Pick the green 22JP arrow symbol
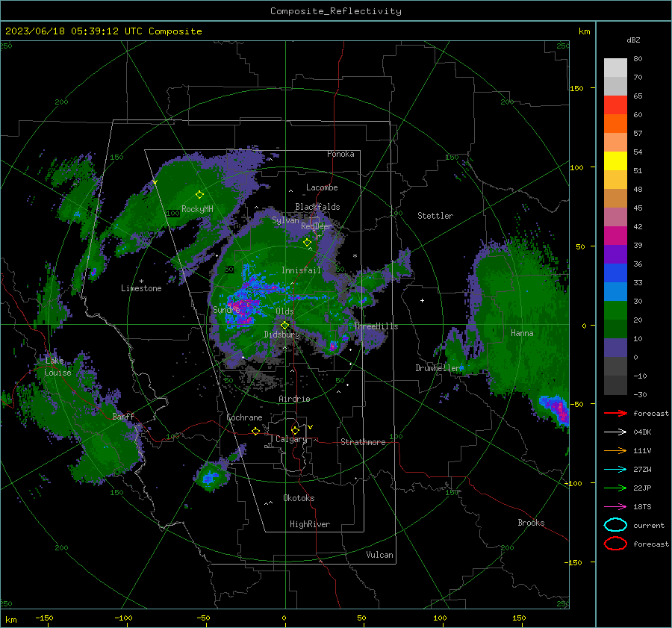Screen dimensions: 672x628 (x=615, y=488)
